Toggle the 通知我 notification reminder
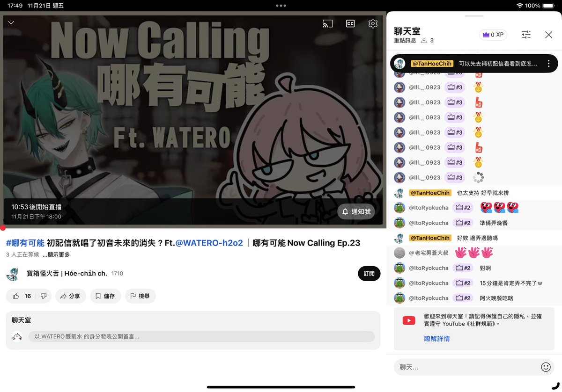Viewport: 562px width, 392px height. (356, 211)
